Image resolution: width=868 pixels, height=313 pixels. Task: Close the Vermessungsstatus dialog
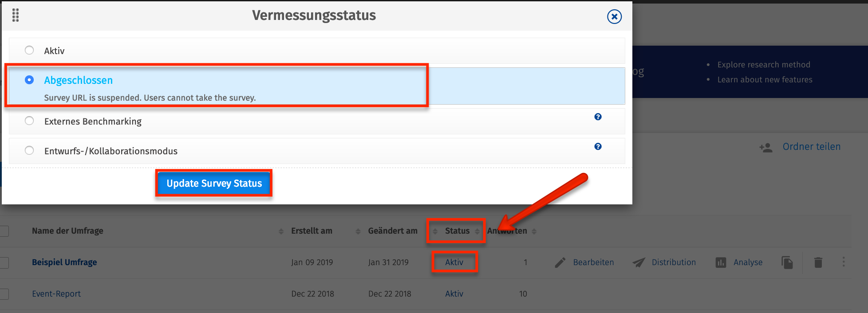pyautogui.click(x=614, y=17)
